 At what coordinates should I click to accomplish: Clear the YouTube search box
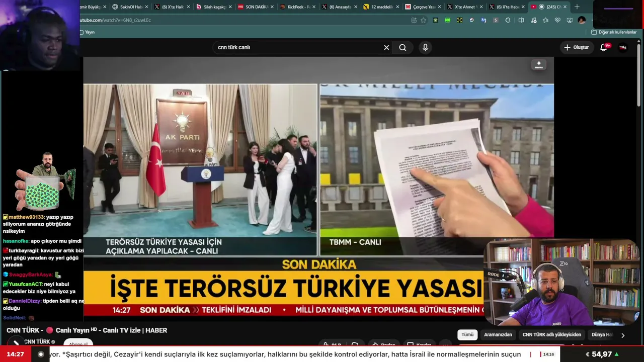click(x=386, y=47)
